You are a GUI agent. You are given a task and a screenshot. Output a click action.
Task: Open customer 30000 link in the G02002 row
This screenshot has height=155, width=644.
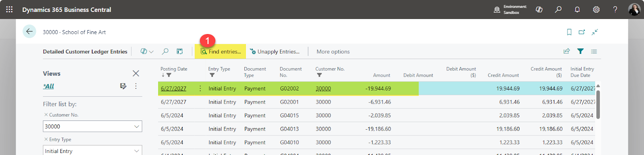(x=323, y=88)
